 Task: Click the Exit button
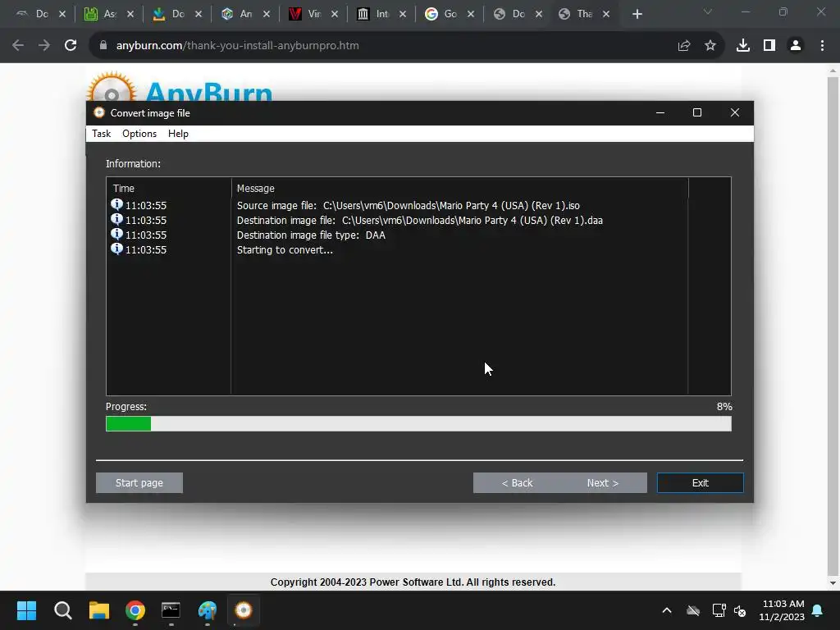pos(701,482)
